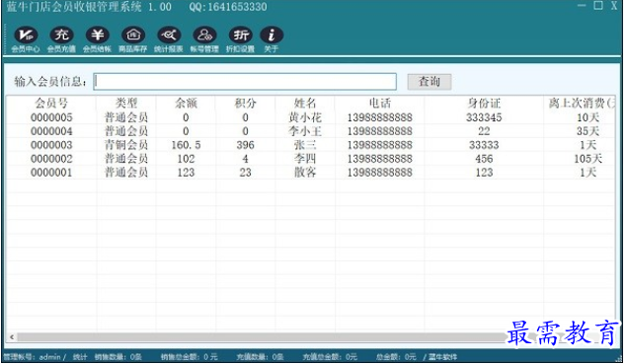Click the 身份证 column header
Screen dimensions: 627x364
point(484,104)
